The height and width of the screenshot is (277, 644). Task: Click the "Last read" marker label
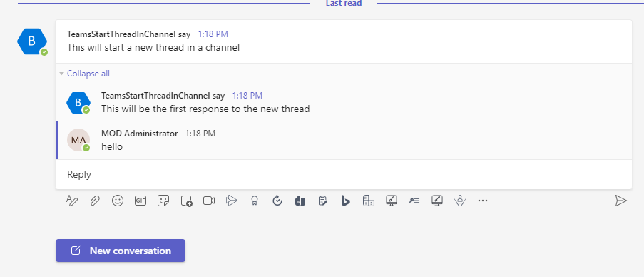(344, 4)
